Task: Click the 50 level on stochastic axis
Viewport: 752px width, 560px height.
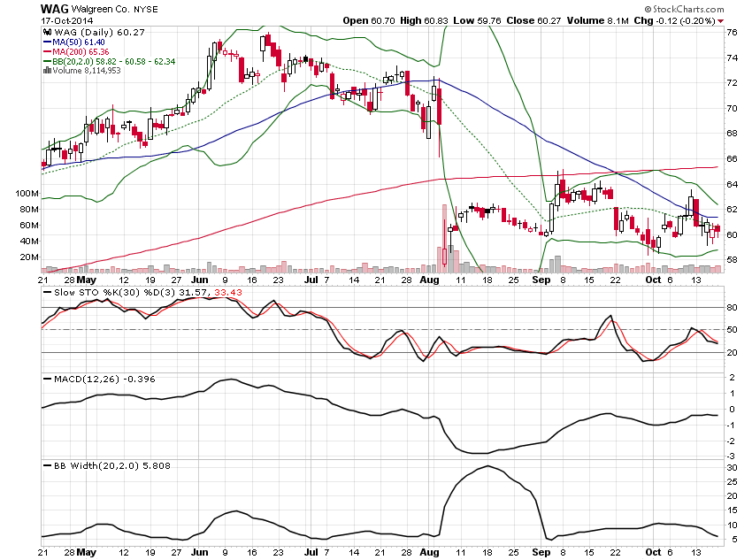Action: coord(732,329)
